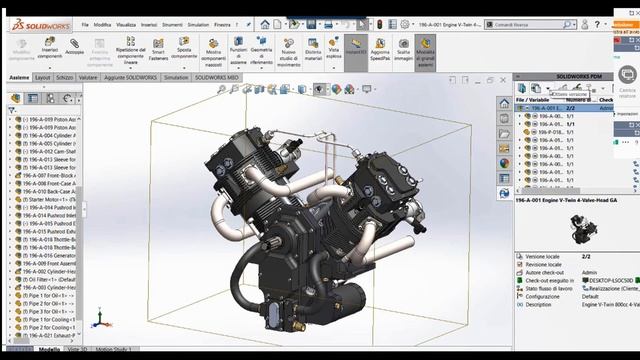The width and height of the screenshot is (640, 360).
Task: Expand dropdown arrow under Inserisci componenti
Action: coord(50,68)
